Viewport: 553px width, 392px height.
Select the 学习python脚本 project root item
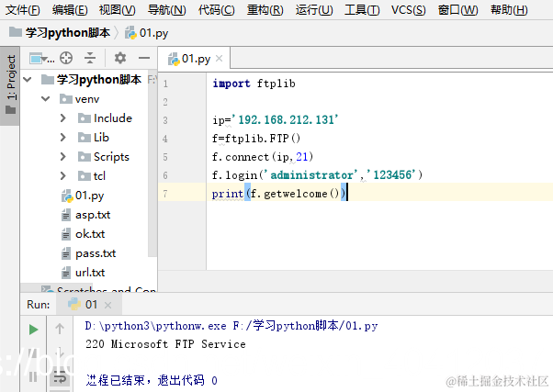click(92, 80)
